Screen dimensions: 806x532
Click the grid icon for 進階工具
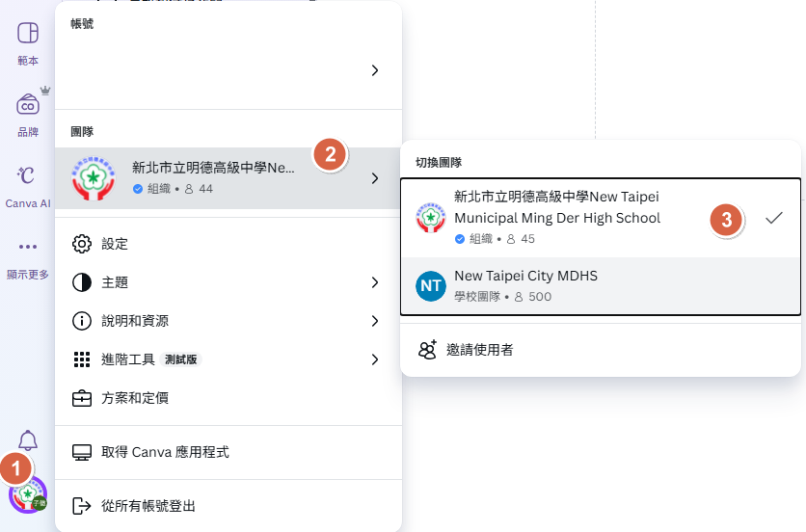pos(82,359)
